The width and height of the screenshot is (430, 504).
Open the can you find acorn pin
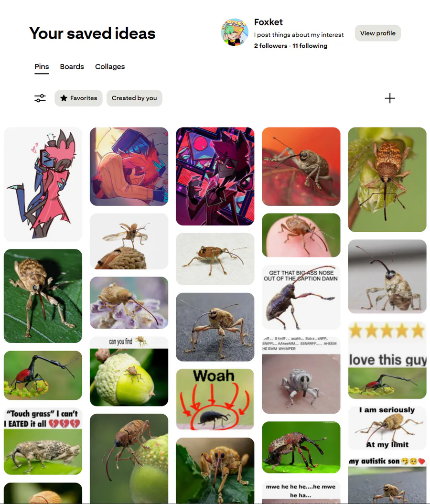click(129, 371)
